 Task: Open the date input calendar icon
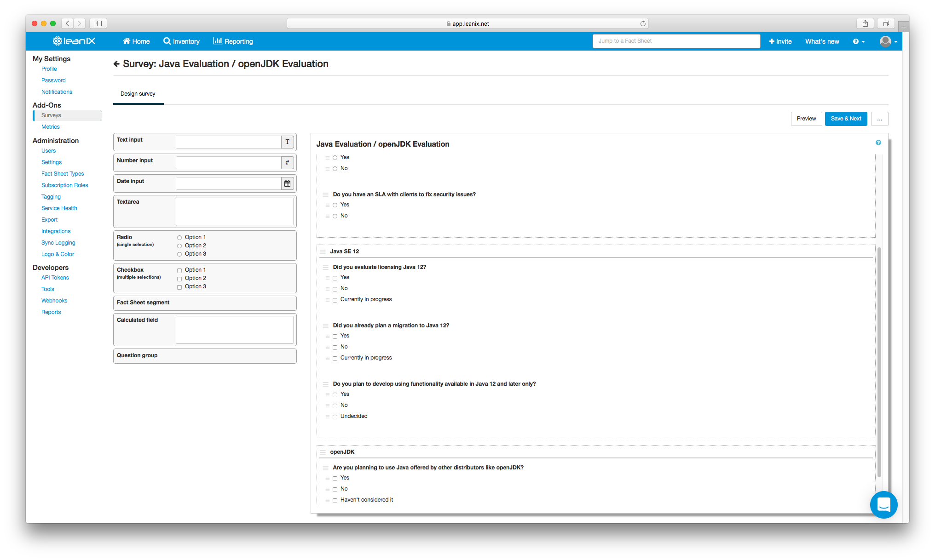tap(288, 183)
